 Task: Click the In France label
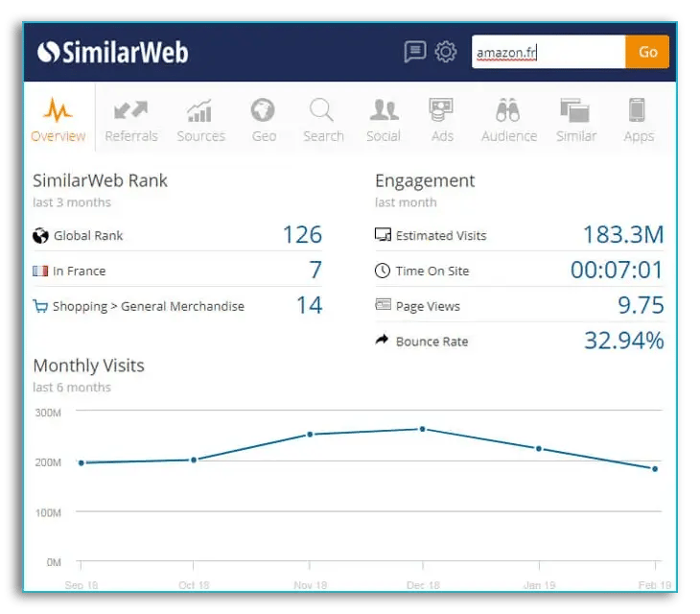pyautogui.click(x=79, y=272)
